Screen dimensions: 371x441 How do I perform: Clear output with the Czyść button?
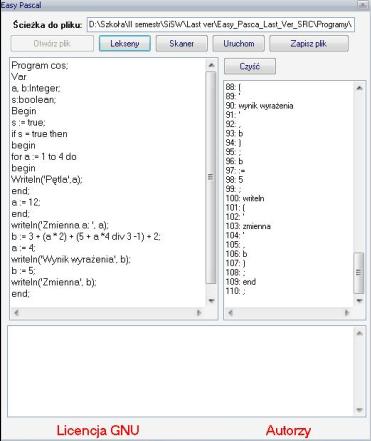(x=250, y=66)
